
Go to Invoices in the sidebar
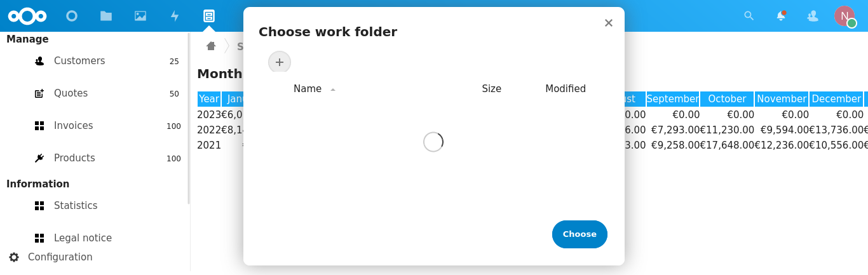click(x=73, y=126)
